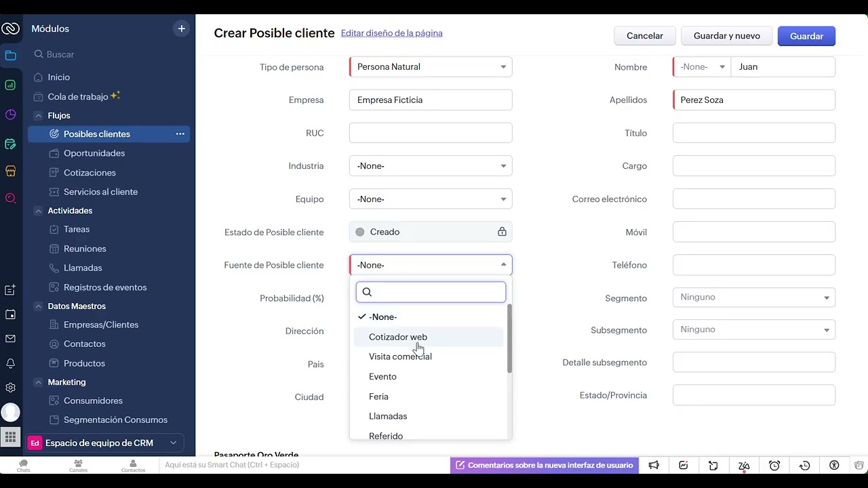
Task: Open the Equipo dropdown
Action: (x=431, y=199)
